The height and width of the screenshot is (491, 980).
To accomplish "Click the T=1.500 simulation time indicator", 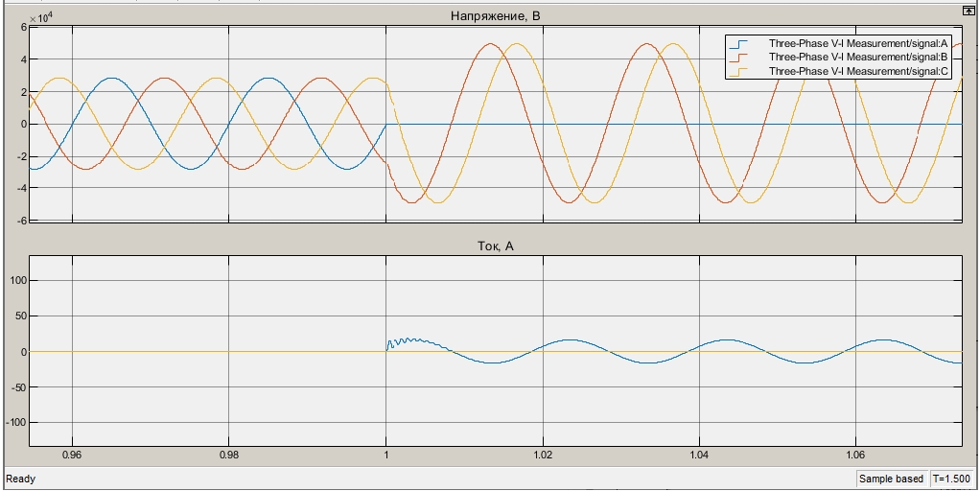I will point(951,479).
